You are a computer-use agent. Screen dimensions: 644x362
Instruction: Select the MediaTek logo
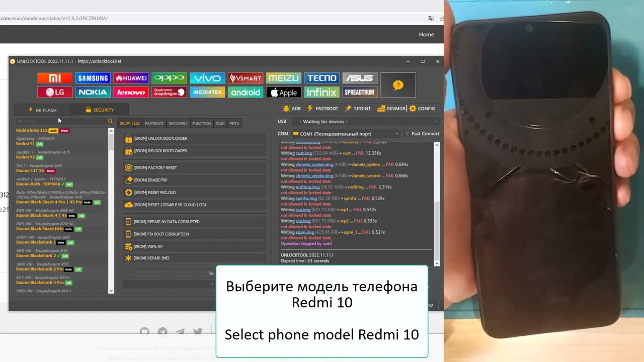click(x=207, y=92)
